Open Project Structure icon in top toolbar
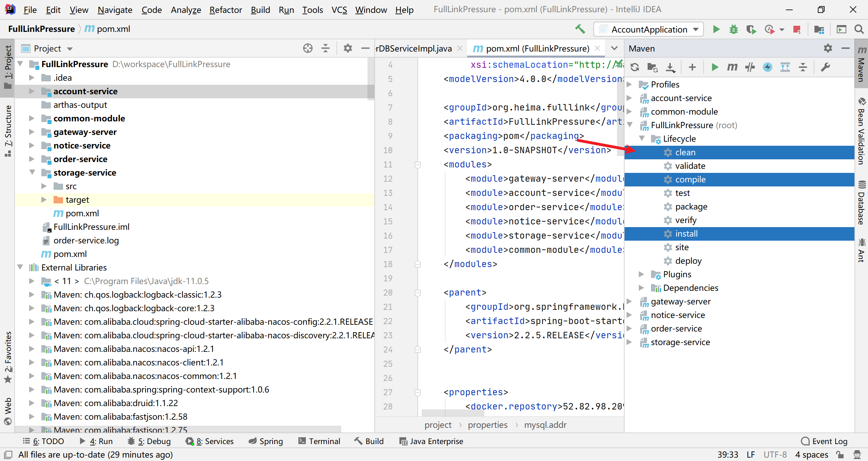 (819, 29)
